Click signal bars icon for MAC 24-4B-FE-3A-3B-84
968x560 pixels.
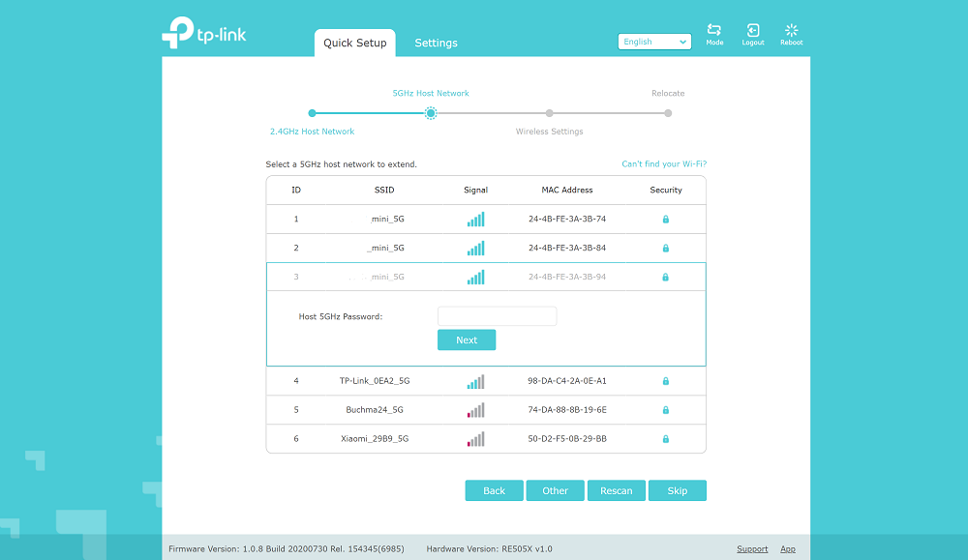pyautogui.click(x=476, y=248)
